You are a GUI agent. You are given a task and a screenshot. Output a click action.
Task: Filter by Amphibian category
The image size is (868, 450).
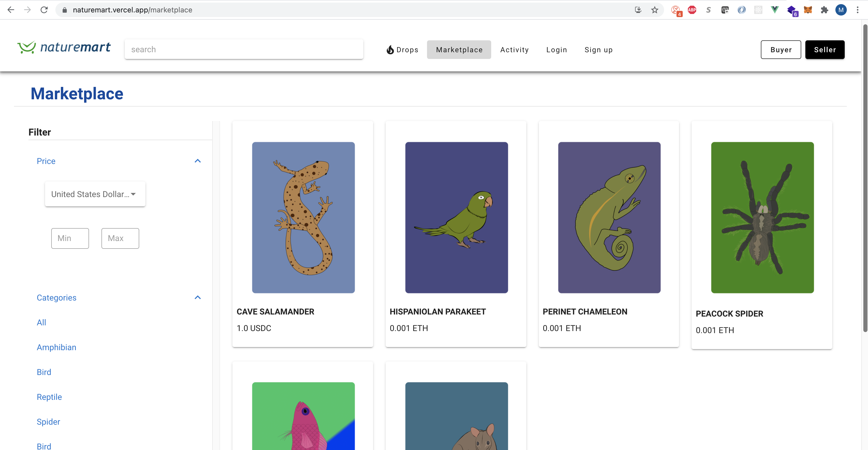[x=56, y=347]
